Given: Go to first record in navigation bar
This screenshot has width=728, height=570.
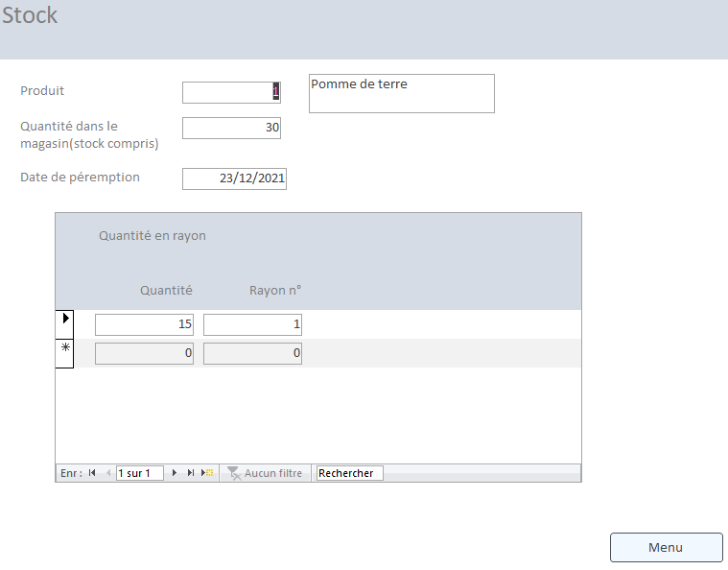Looking at the screenshot, I should [92, 473].
